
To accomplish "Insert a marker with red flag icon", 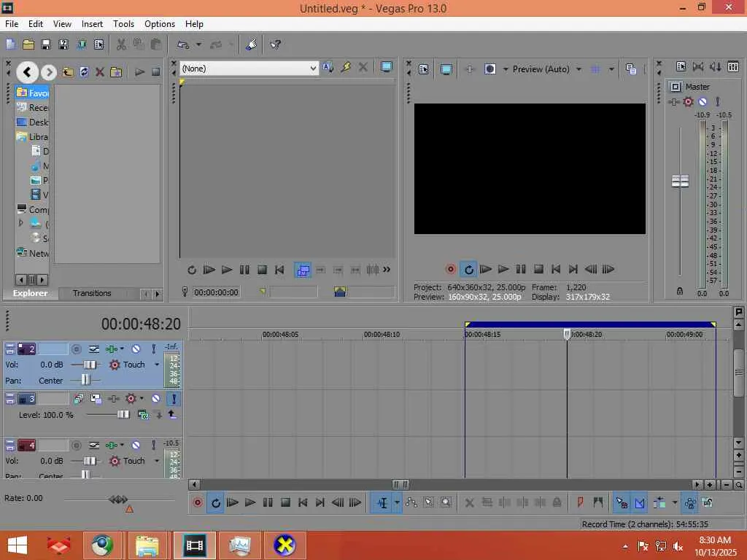I will pyautogui.click(x=580, y=503).
